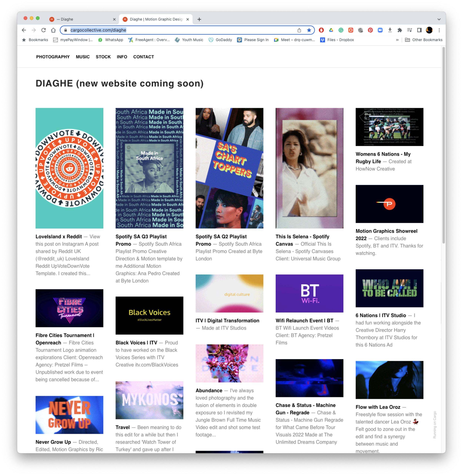Open the BT Wi-Fi project thumbnail

coord(309,293)
